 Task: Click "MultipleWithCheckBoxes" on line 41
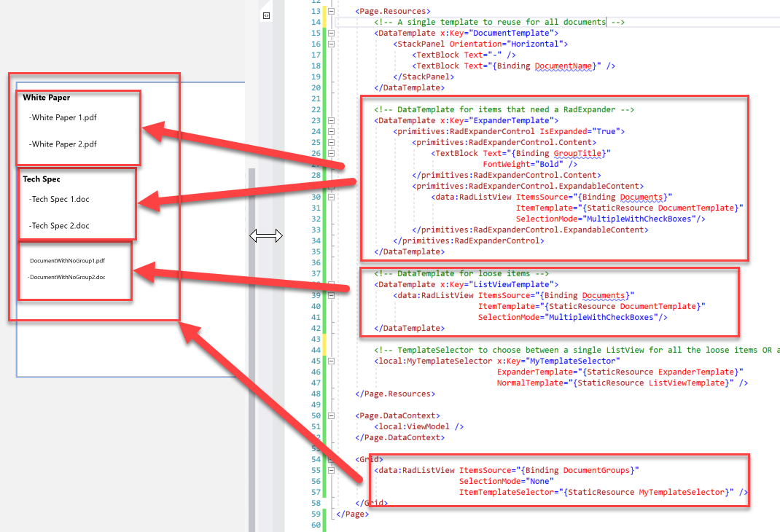point(601,317)
